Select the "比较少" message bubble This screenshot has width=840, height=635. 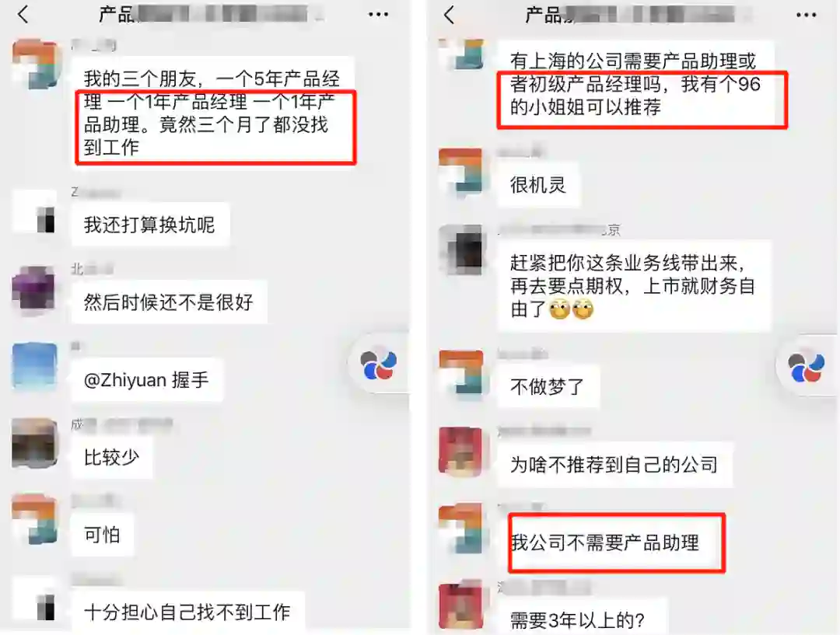pyautogui.click(x=112, y=458)
